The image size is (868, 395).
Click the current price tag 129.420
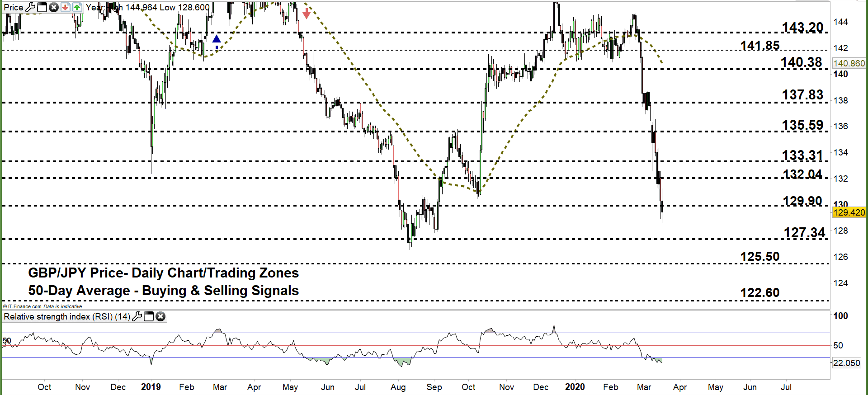pyautogui.click(x=849, y=212)
